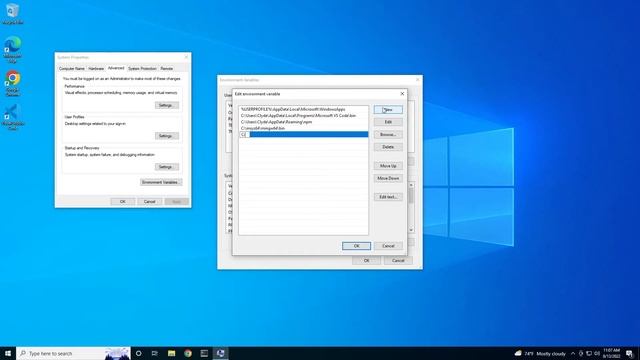This screenshot has height=360, width=640.
Task: Open Remote tab in System Properties
Action: (167, 69)
